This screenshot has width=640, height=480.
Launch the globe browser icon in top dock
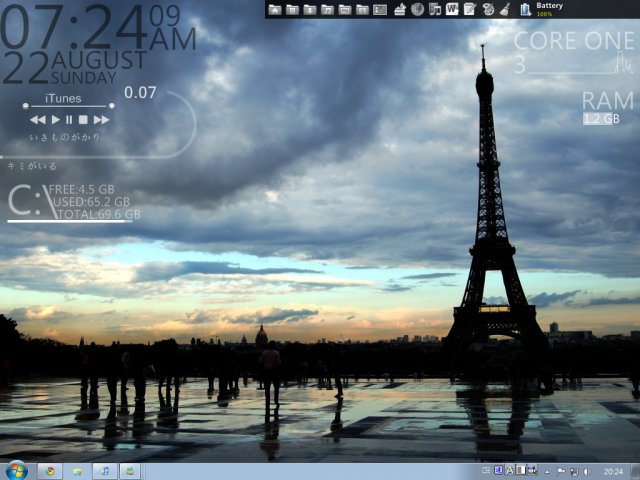click(417, 9)
